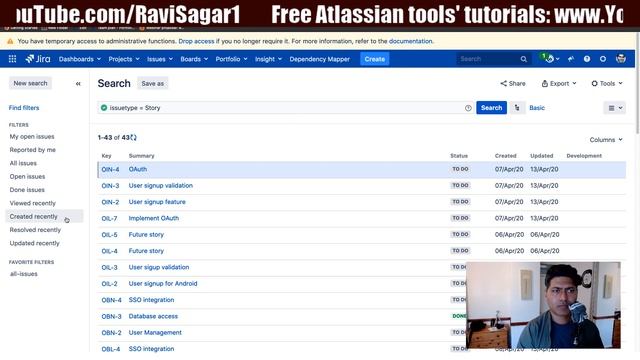Select Open issues filter
This screenshot has height=360, width=640.
click(27, 177)
